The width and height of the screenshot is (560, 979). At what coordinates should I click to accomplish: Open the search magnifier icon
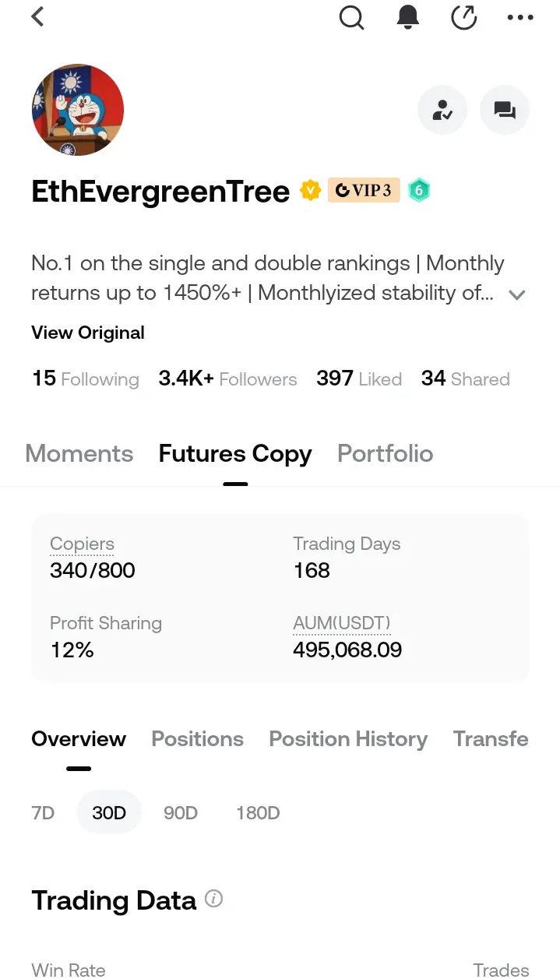point(351,17)
